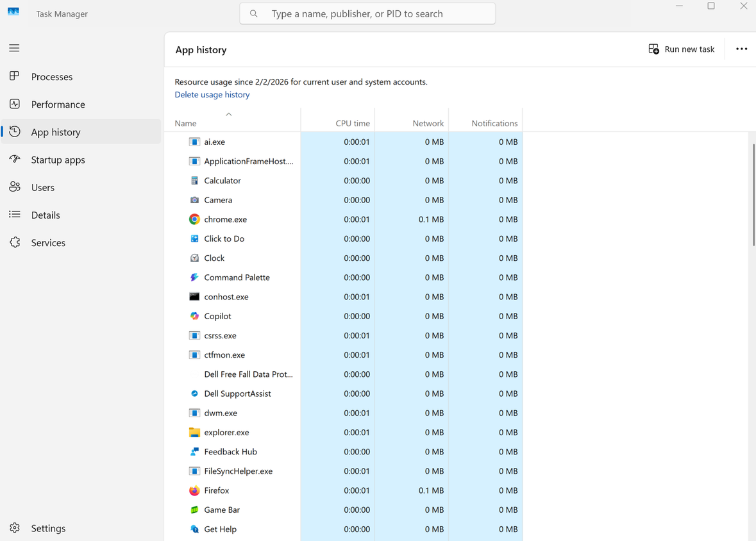Viewport: 756px width, 541px height.
Task: Click the Performance sidebar icon
Action: tap(15, 104)
